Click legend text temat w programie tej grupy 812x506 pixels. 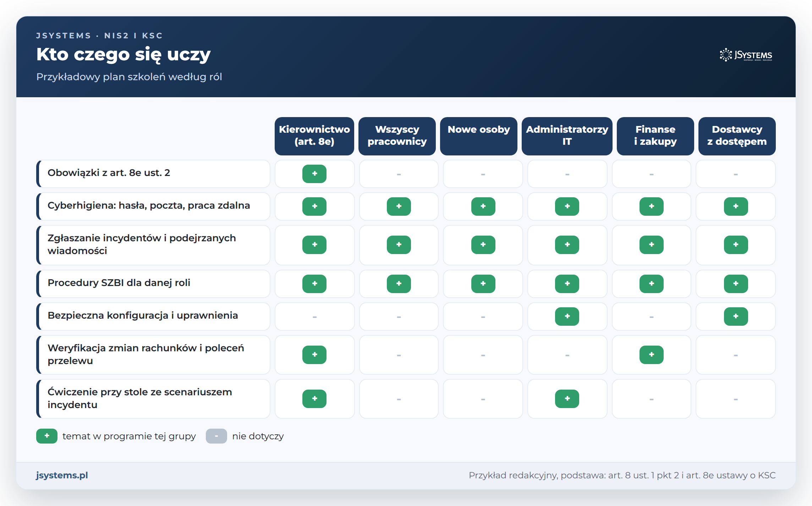coord(129,436)
